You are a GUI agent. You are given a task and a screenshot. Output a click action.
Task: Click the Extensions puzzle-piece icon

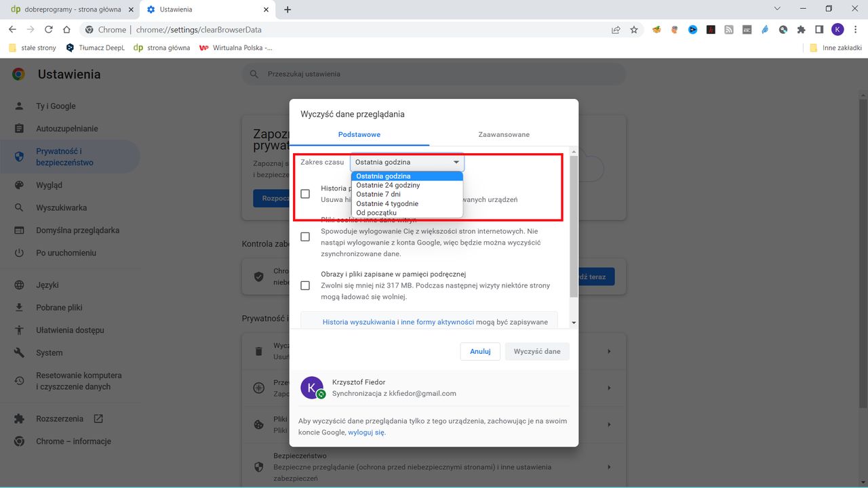tap(801, 29)
